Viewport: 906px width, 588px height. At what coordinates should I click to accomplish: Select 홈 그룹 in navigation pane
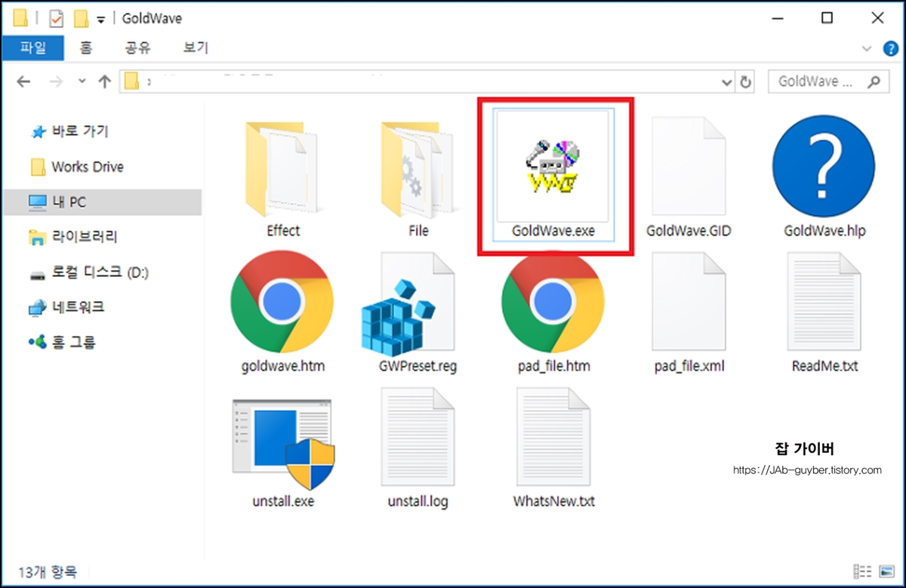(62, 343)
